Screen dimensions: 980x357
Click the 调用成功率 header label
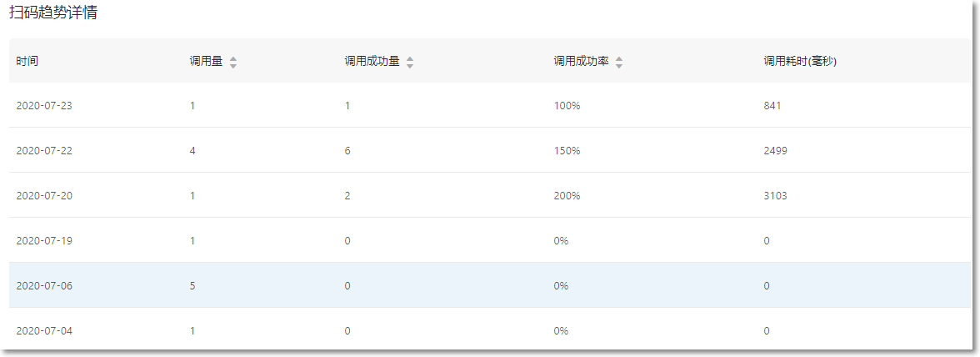[x=582, y=62]
